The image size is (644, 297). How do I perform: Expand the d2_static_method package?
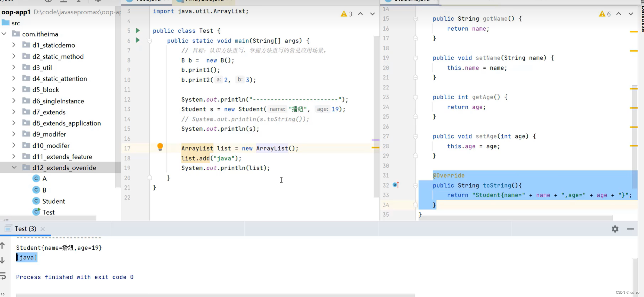coord(14,56)
